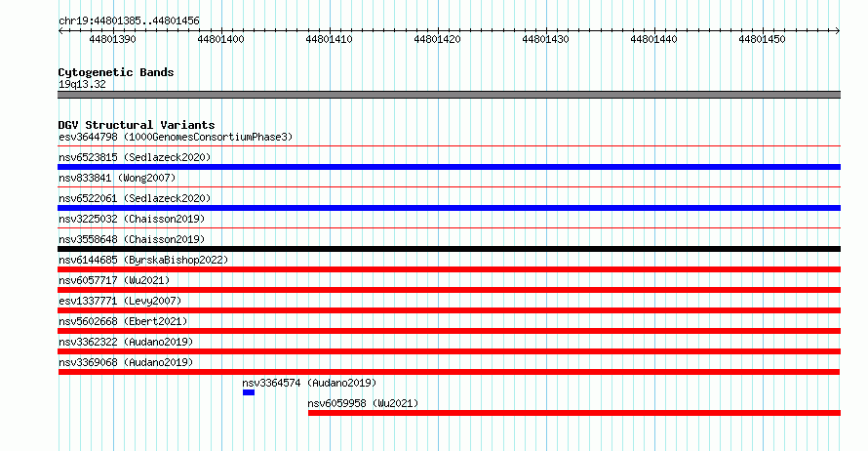Click the 19q13.32 band label
This screenshot has height=451, width=868.
(x=82, y=84)
